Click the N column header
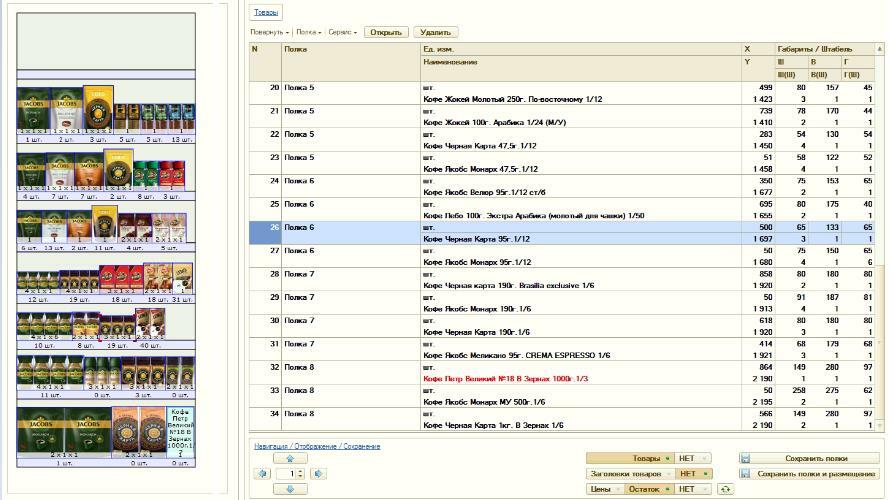The image size is (894, 500). tap(266, 62)
